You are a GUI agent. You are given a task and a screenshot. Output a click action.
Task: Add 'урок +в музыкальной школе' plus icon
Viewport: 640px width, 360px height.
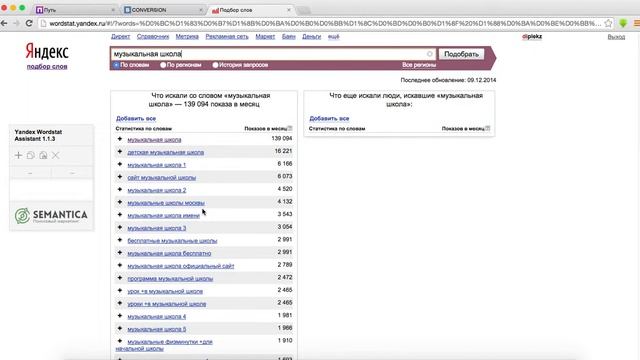(x=120, y=291)
